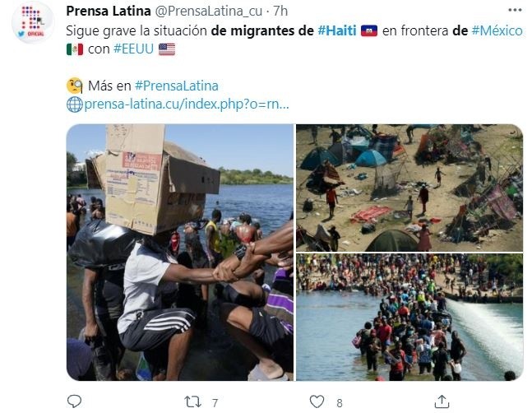Open the #Haiti hashtag
This screenshot has height=413, width=532.
[337, 31]
